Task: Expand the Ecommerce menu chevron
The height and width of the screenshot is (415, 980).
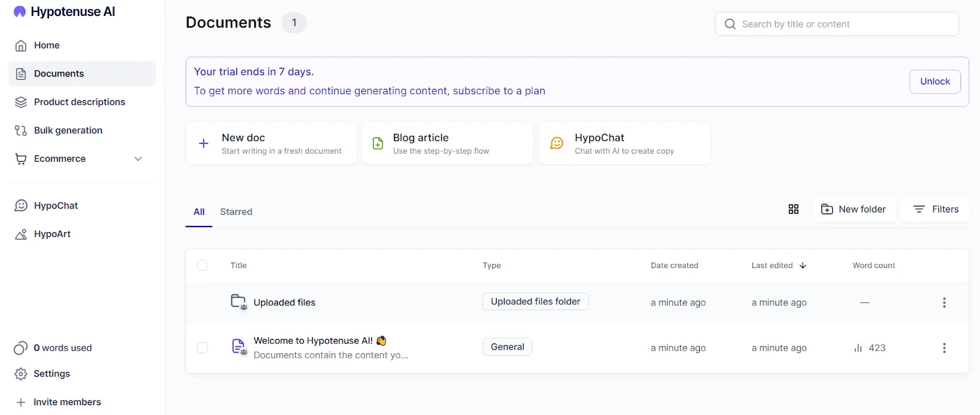Action: click(138, 159)
